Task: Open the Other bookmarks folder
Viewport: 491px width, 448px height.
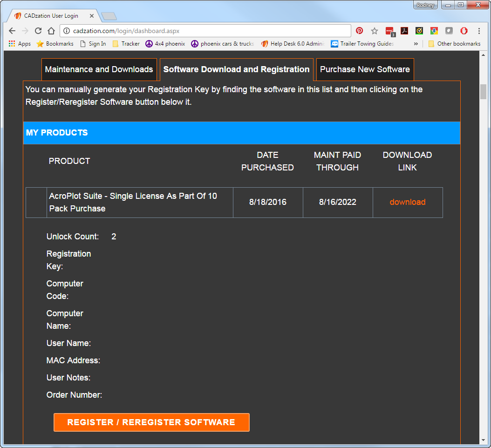Action: [x=454, y=43]
